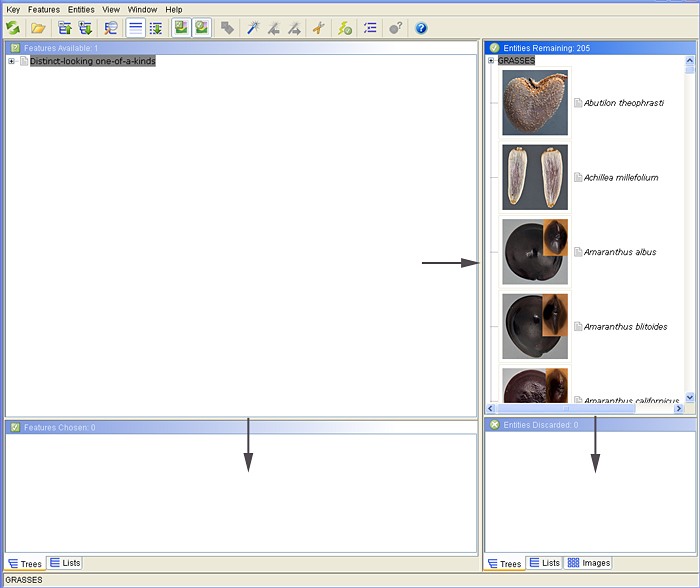Click the Entities Remaining panel header
Image resolution: width=700 pixels, height=588 pixels.
tap(590, 48)
